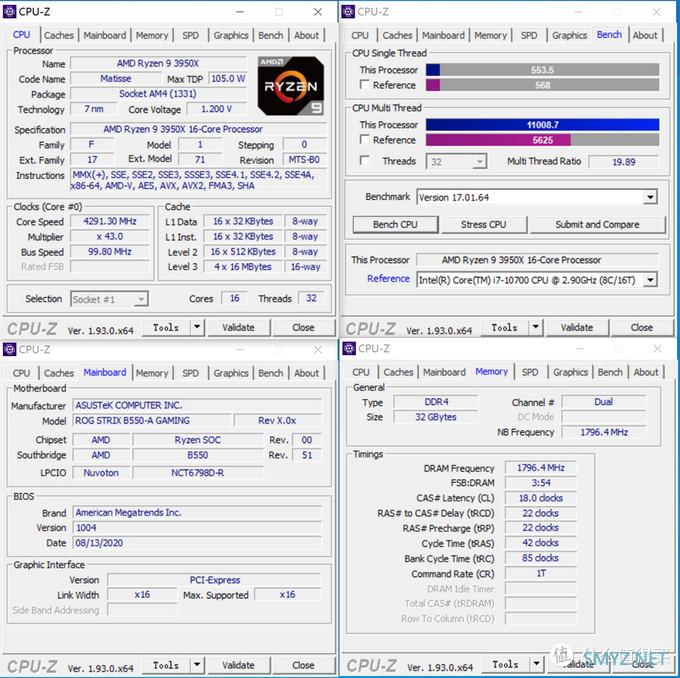Screen dimensions: 680x678
Task: Click the Stress CPU button
Action: (x=484, y=225)
